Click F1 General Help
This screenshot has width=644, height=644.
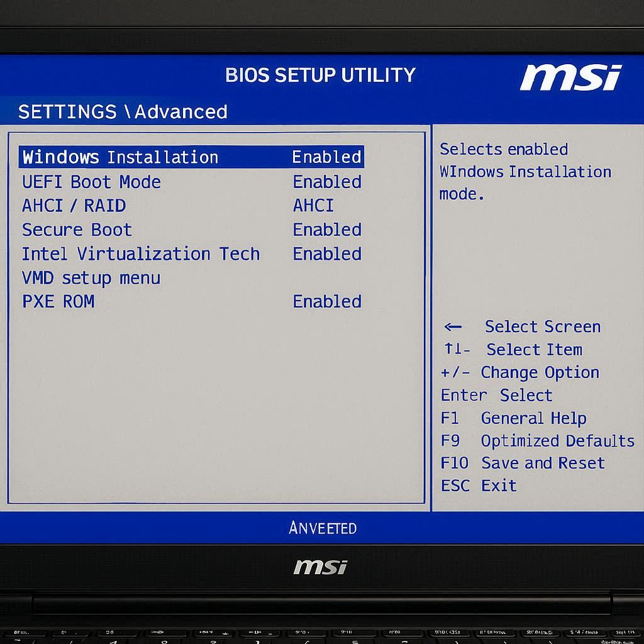[x=513, y=418]
